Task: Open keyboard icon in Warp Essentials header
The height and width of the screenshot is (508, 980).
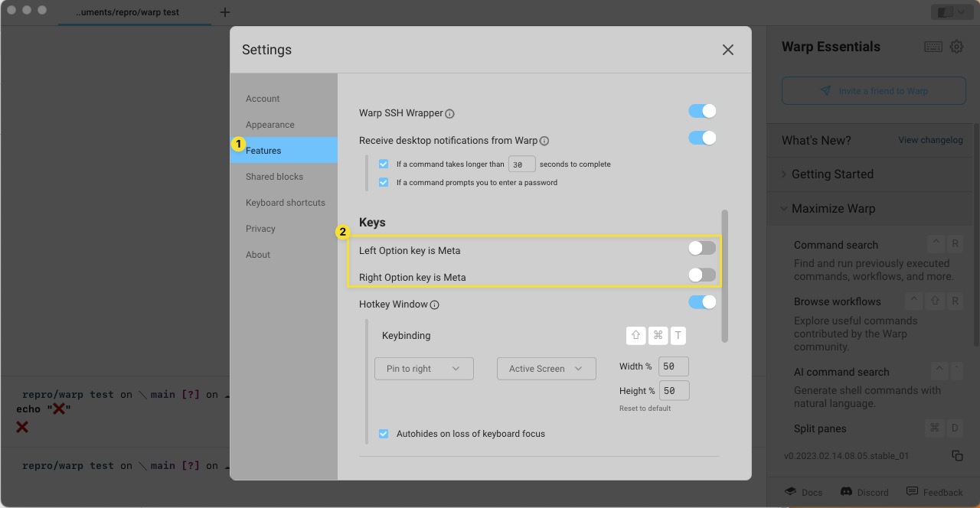Action: pyautogui.click(x=933, y=47)
